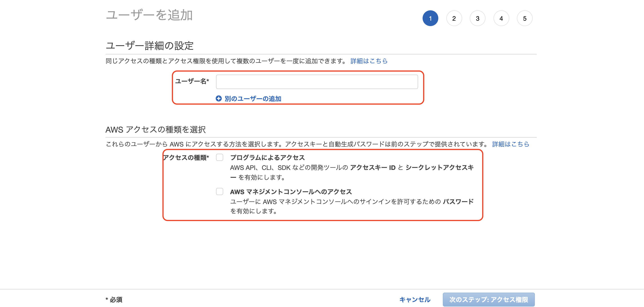The width and height of the screenshot is (644, 307).
Task: Open 詳細はこちら link under AWS アクセスの種類
Action: tap(510, 144)
